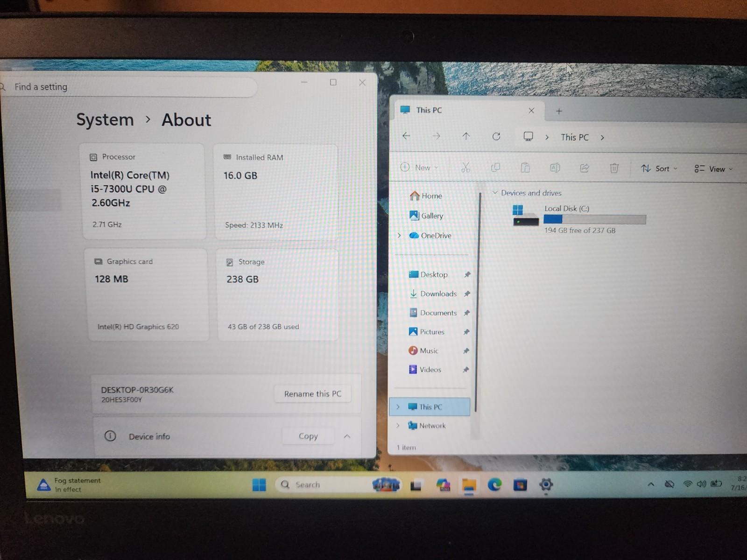Click the Copy button for Device info
The width and height of the screenshot is (747, 560).
308,436
